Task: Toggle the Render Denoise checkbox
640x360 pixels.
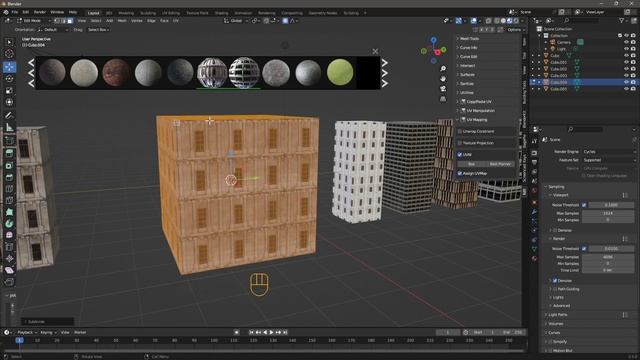Action: click(x=555, y=281)
